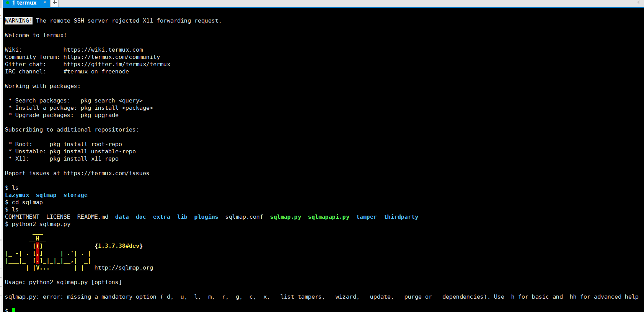The height and width of the screenshot is (312, 644).
Task: Click the LICENSE file name
Action: [58, 217]
